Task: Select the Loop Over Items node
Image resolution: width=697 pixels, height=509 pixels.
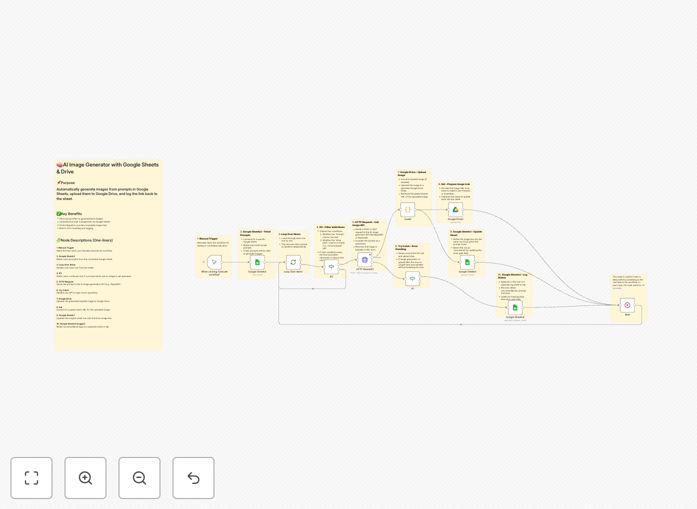Action: (x=293, y=262)
